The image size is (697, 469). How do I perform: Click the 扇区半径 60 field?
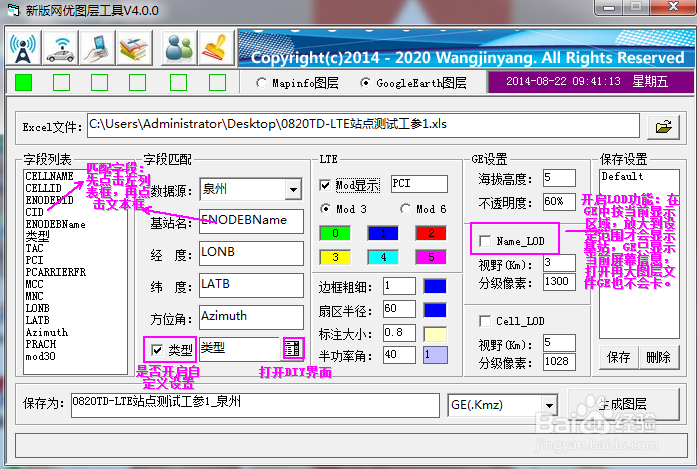399,309
